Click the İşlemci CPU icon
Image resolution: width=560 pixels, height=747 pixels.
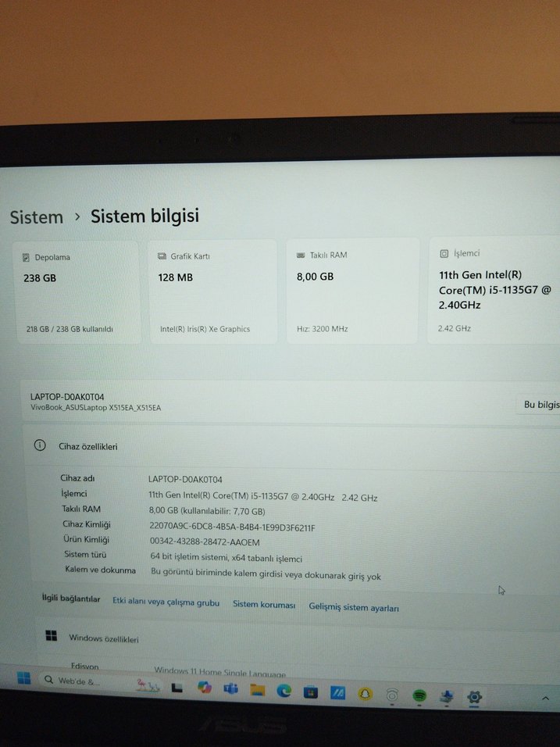pos(444,254)
